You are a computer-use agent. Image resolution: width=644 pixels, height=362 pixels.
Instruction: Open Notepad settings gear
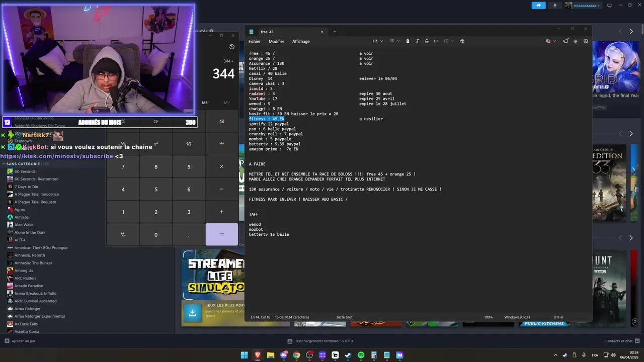[x=586, y=41]
